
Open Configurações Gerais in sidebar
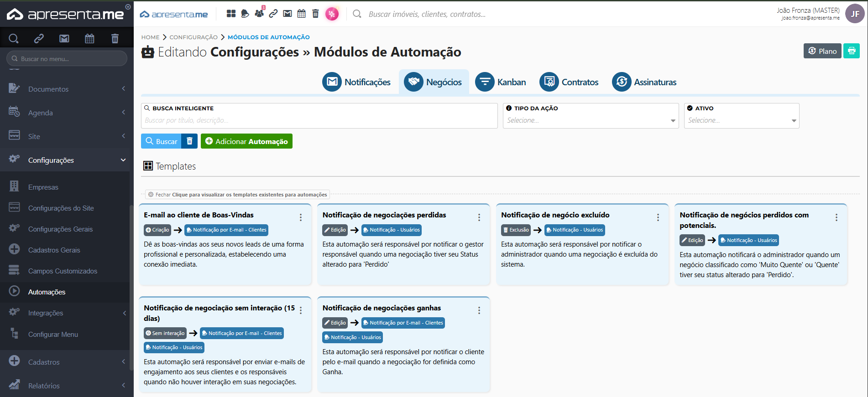coord(65,229)
